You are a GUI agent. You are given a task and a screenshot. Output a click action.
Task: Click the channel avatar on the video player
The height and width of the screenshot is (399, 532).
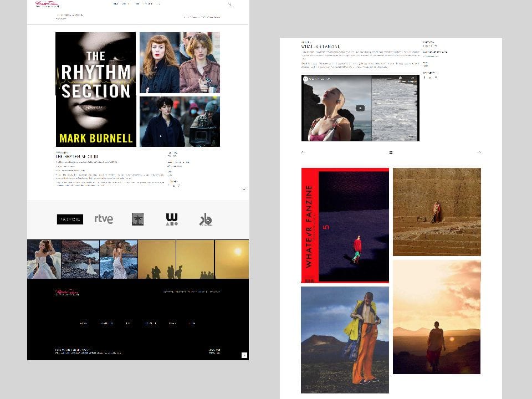(305, 79)
